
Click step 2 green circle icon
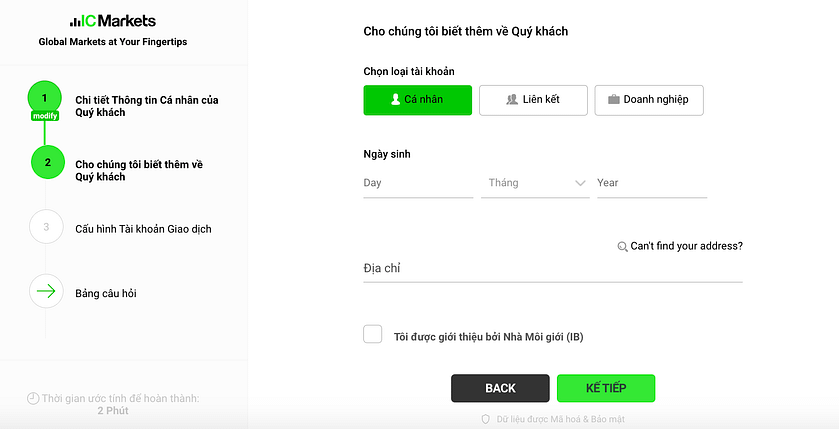click(47, 162)
